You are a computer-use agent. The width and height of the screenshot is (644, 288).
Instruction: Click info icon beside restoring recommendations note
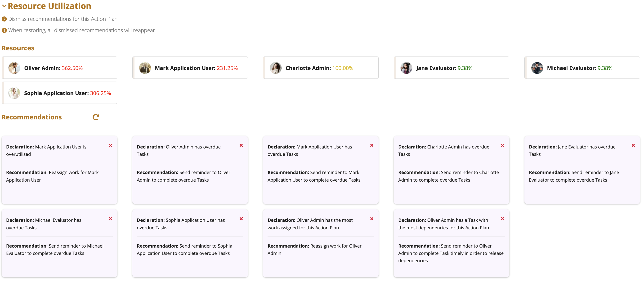point(4,30)
